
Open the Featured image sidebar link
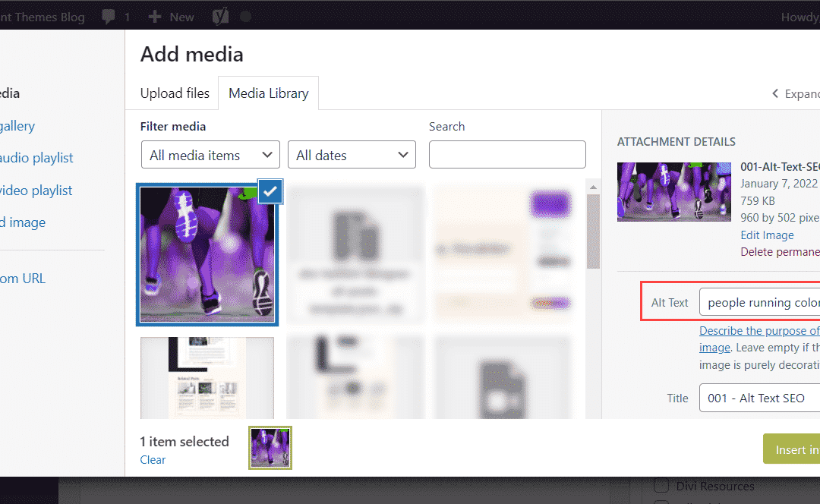[23, 222]
